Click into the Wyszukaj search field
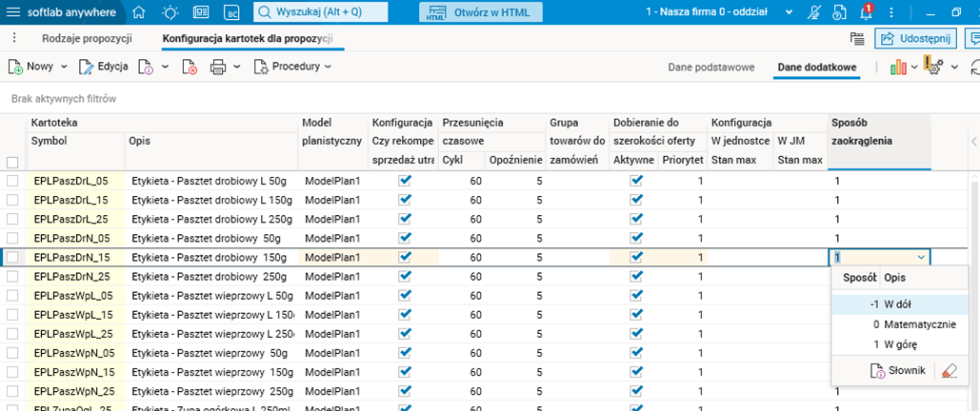The image size is (980, 411). [320, 12]
